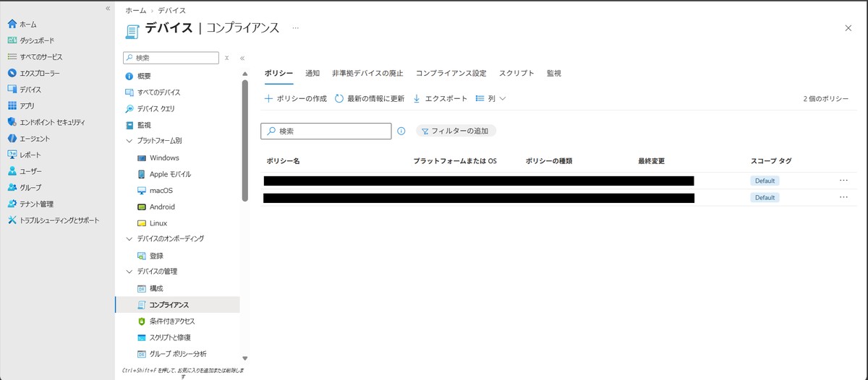Viewport: 868px width, 380px height.
Task: Open the 列 columns dropdown
Action: tap(490, 98)
